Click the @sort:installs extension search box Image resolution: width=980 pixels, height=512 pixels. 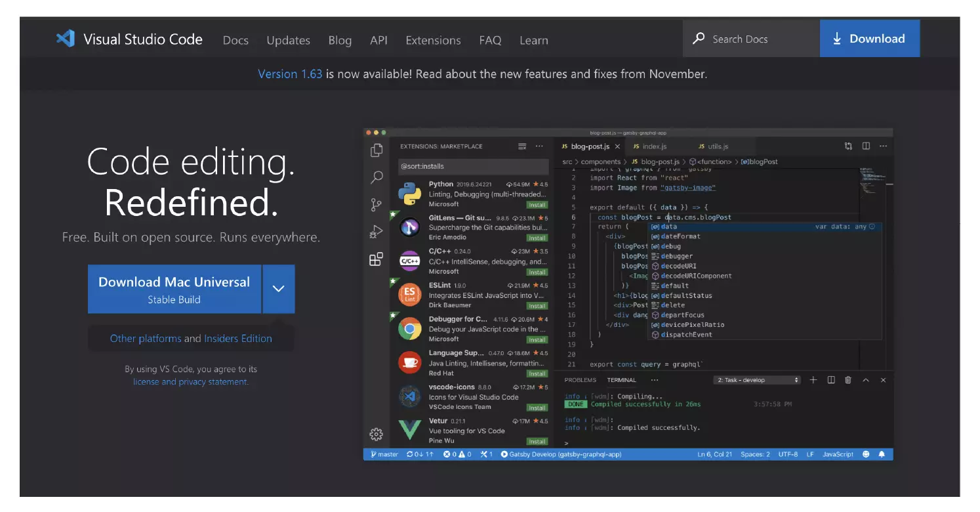click(x=473, y=167)
